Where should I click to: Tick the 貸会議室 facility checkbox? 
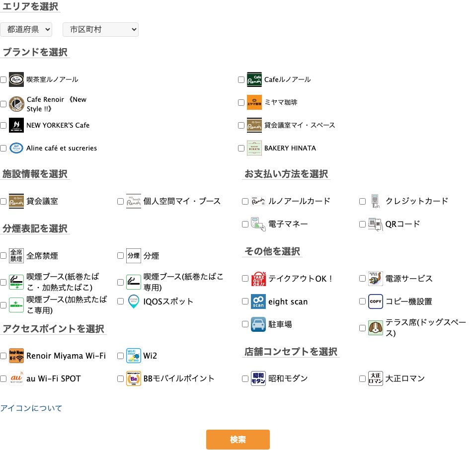coord(3,202)
